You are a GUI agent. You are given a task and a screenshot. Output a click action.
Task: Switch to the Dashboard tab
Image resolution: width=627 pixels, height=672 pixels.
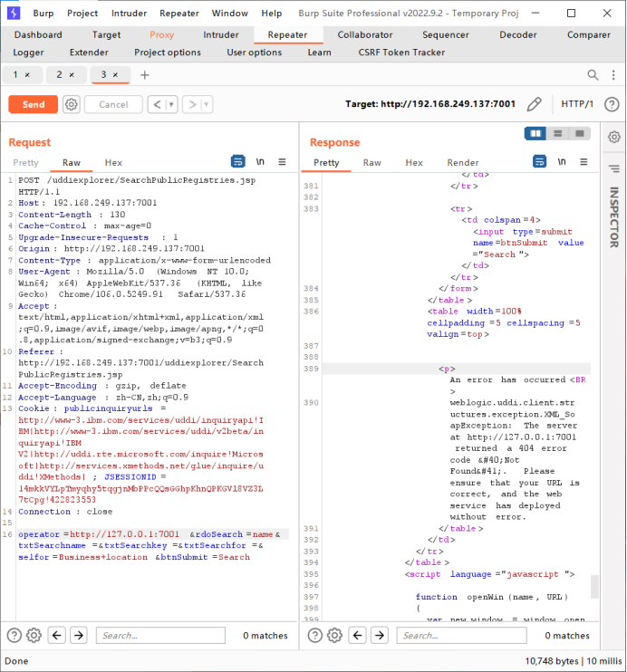click(38, 34)
